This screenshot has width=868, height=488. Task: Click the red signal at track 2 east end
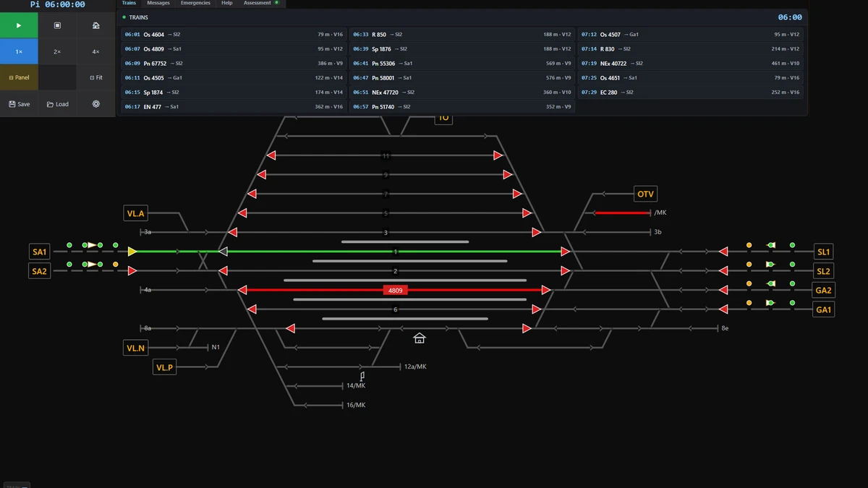click(x=566, y=270)
